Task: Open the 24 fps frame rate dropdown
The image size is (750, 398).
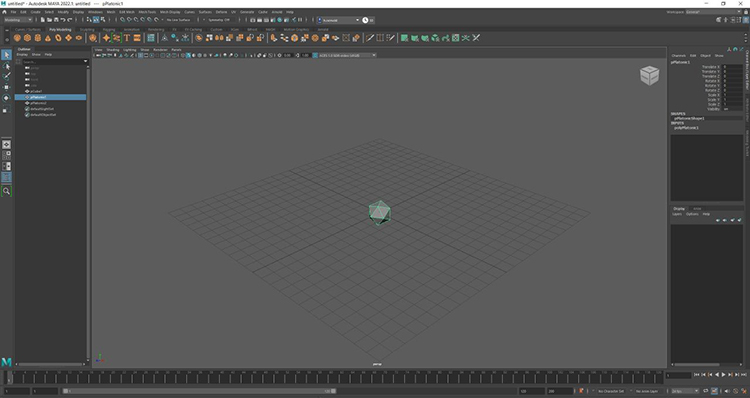Action: pos(684,391)
